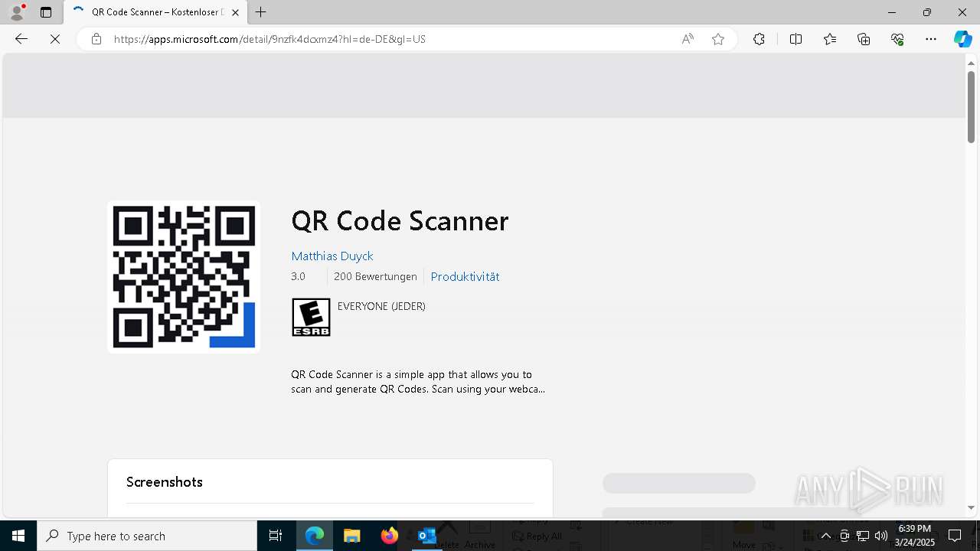The height and width of the screenshot is (551, 980).
Task: Click the 200 Bewertungen text
Action: pos(375,276)
